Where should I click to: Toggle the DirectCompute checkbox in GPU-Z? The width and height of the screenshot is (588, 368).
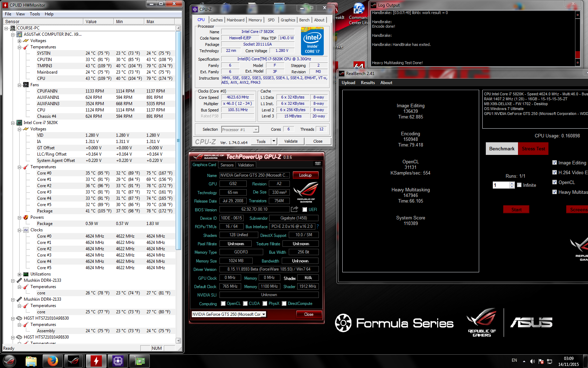pos(284,304)
